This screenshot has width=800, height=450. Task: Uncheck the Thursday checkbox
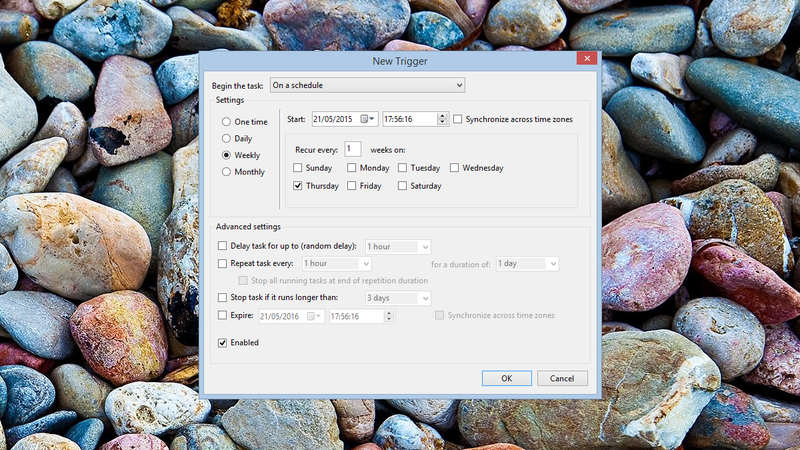tap(297, 186)
